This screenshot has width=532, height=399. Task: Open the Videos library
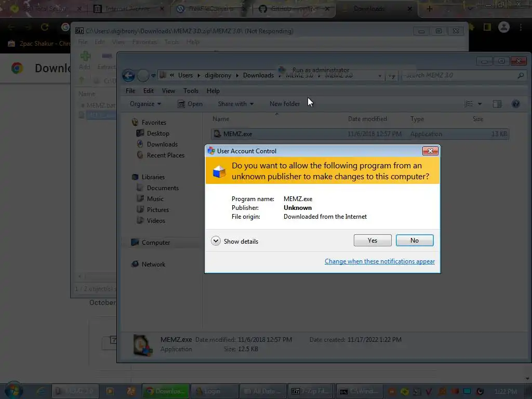[x=156, y=220]
